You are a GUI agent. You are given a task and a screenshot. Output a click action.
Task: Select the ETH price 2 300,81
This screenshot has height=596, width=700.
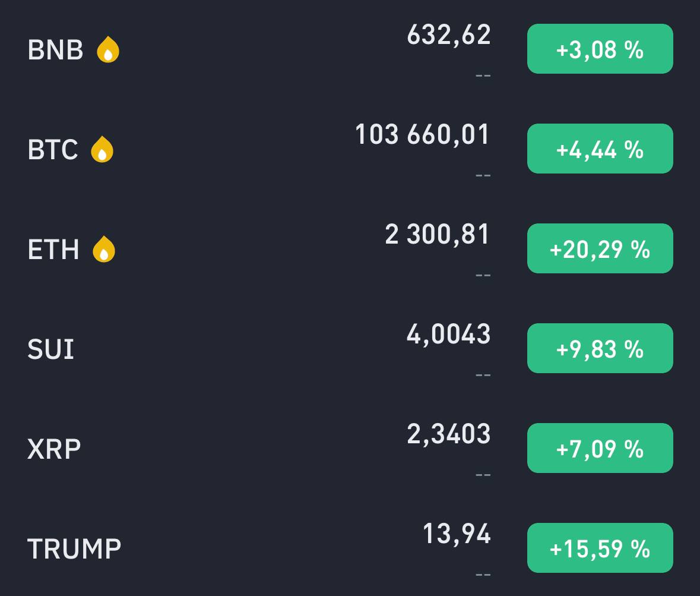click(x=437, y=234)
